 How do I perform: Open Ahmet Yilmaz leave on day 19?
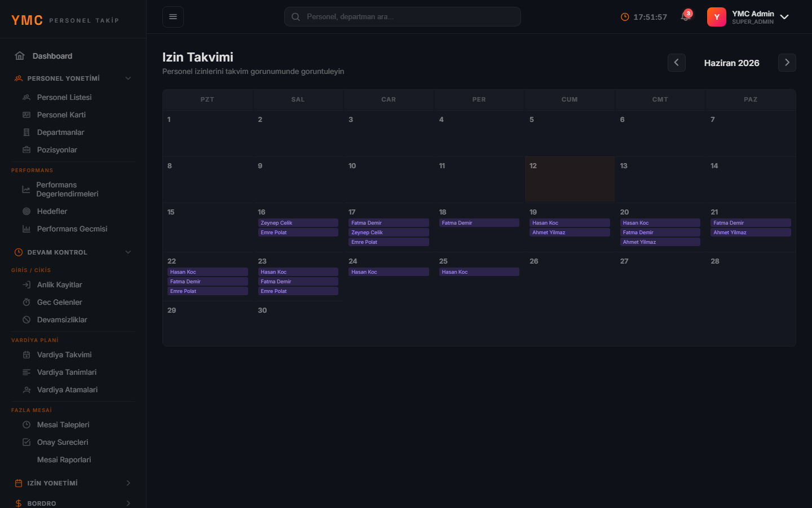pos(570,233)
